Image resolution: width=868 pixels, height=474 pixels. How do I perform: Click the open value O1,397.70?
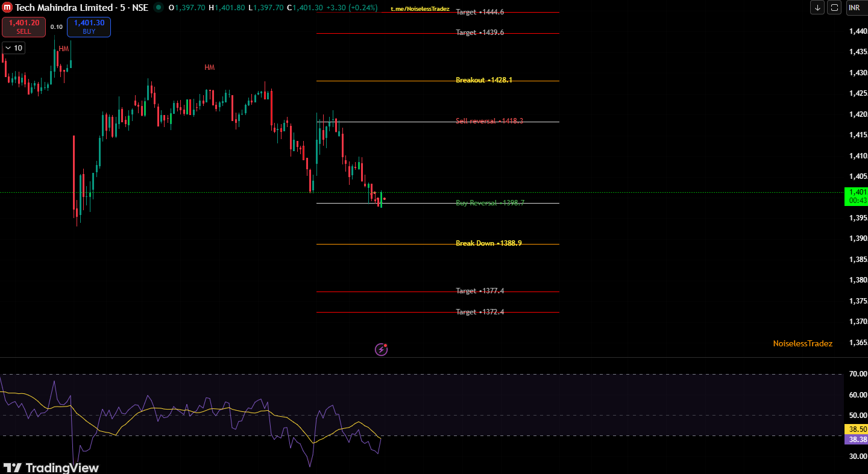coord(187,8)
